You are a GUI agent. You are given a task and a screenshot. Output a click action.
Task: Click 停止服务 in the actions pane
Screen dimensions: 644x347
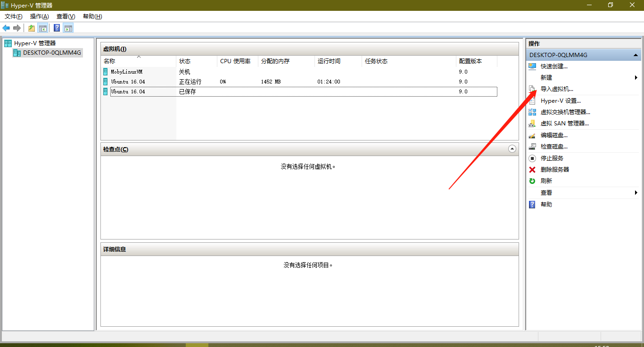(x=552, y=158)
